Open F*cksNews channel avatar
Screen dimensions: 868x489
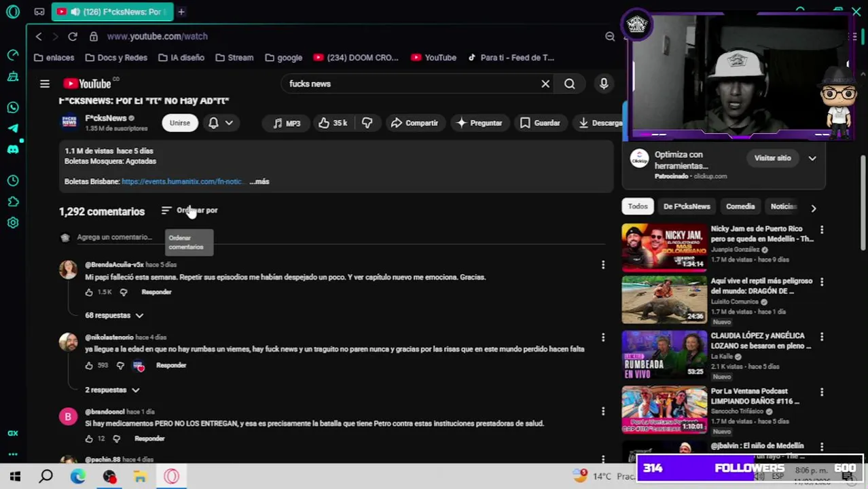pos(69,122)
